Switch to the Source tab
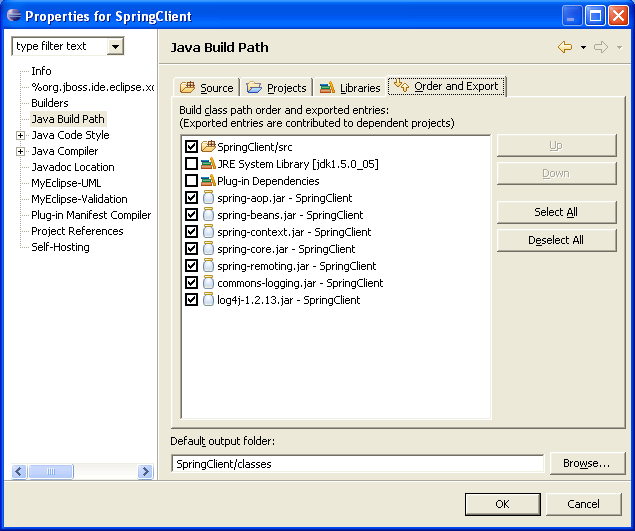This screenshot has height=531, width=635. 207,87
